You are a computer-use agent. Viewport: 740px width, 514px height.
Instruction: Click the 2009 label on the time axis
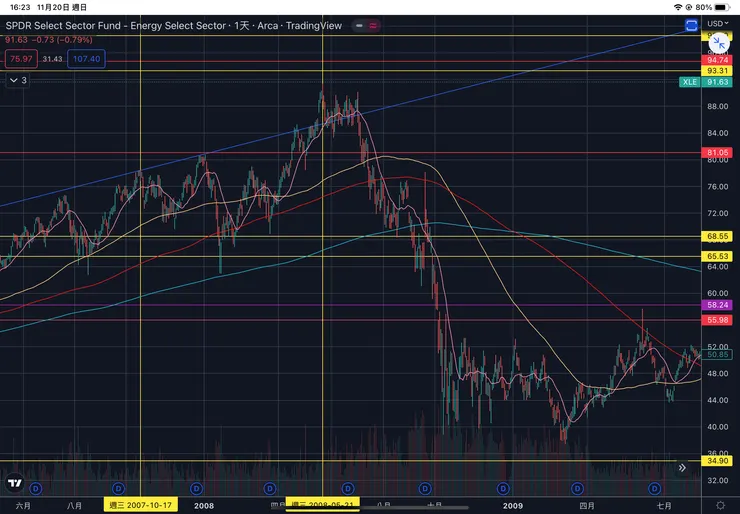tap(513, 506)
